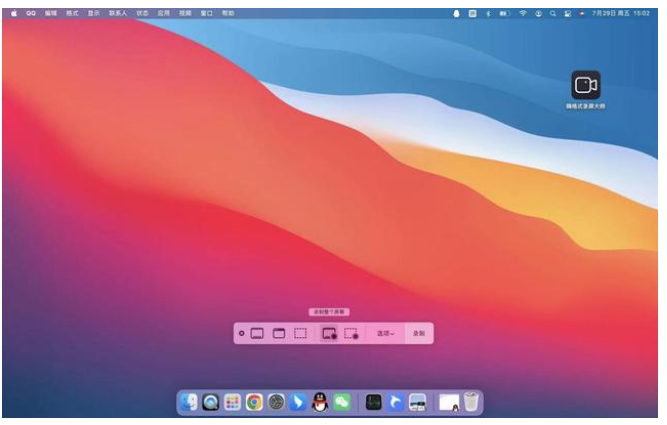Image resolution: width=667 pixels, height=425 pixels.
Task: Select Capture Selected Window mode
Action: click(x=279, y=333)
